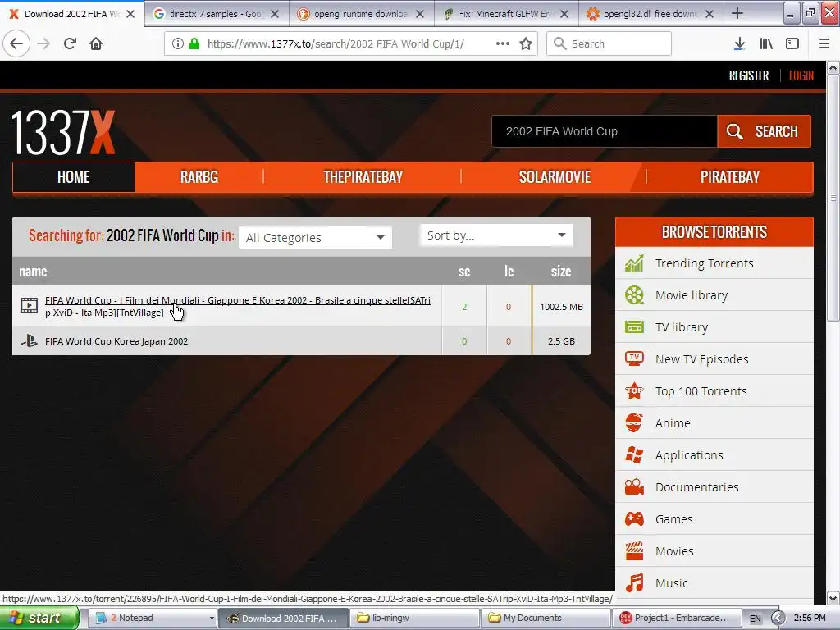
Task: Show site information icon in address bar
Action: click(x=178, y=43)
